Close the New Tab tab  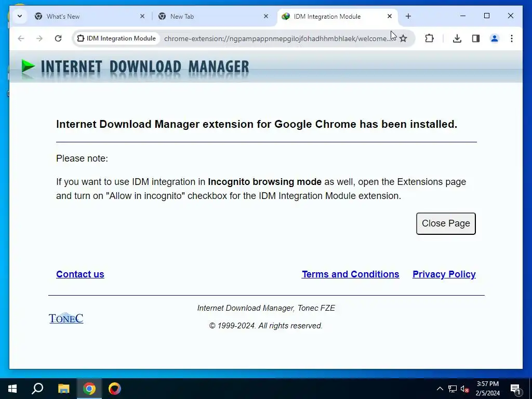click(266, 16)
